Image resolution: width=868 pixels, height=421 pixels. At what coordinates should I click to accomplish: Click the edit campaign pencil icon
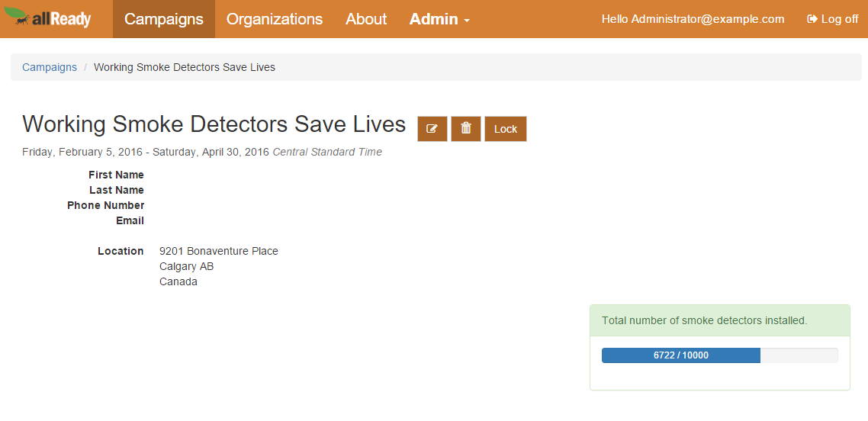pos(432,129)
